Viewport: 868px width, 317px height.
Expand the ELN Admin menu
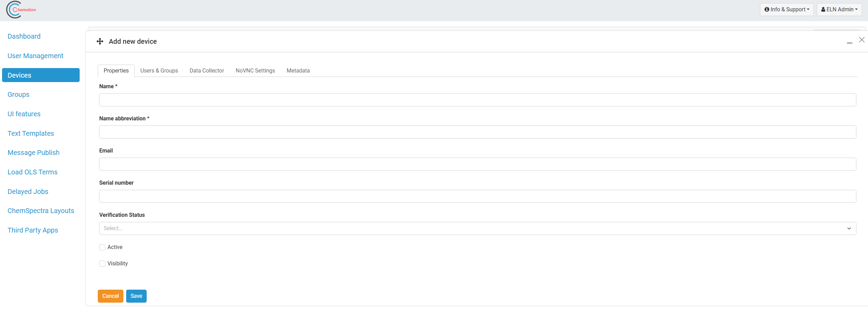tap(839, 9)
